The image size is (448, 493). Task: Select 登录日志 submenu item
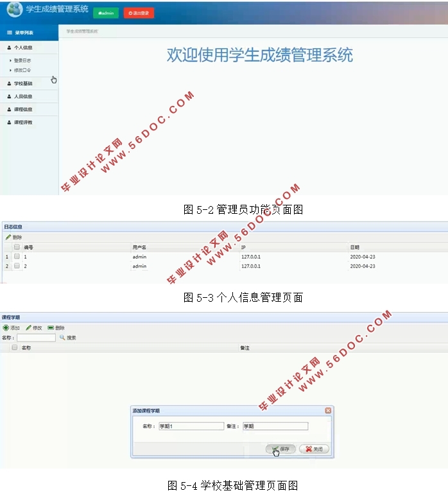(x=22, y=60)
